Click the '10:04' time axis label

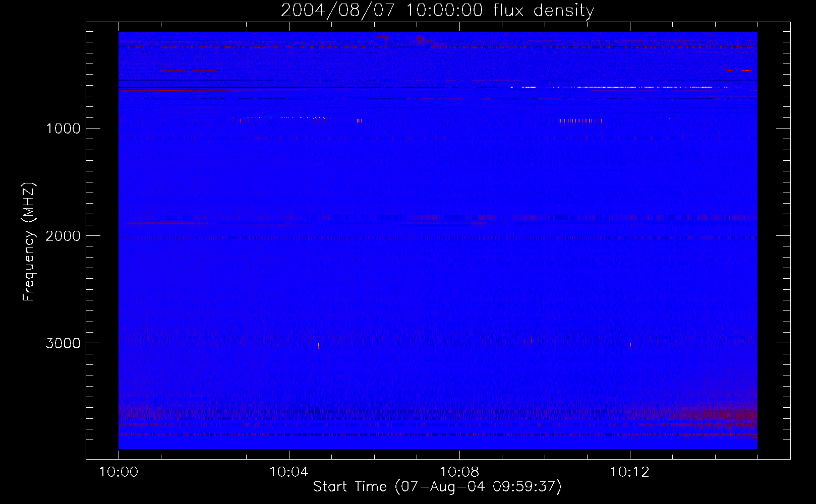(x=289, y=472)
